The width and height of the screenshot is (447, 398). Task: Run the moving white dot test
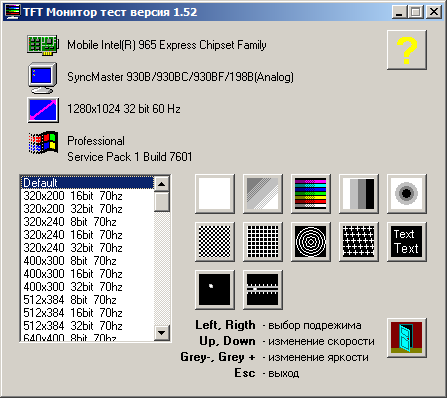[x=215, y=290]
